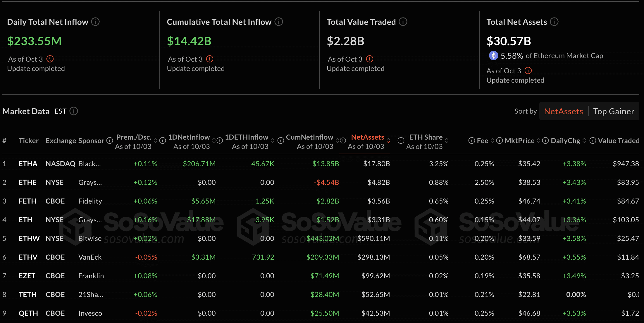Open the sort arrows on CumNetInflow column
The image size is (644, 323).
pyautogui.click(x=337, y=140)
